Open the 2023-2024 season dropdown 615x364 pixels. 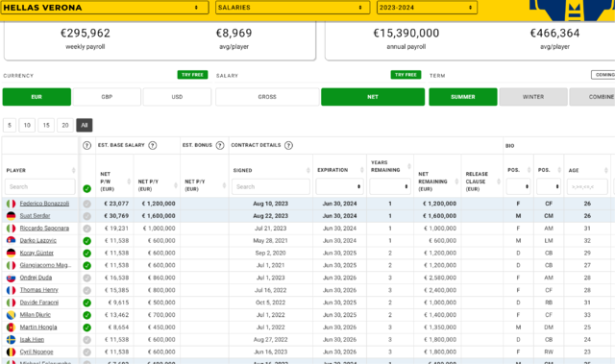click(427, 8)
